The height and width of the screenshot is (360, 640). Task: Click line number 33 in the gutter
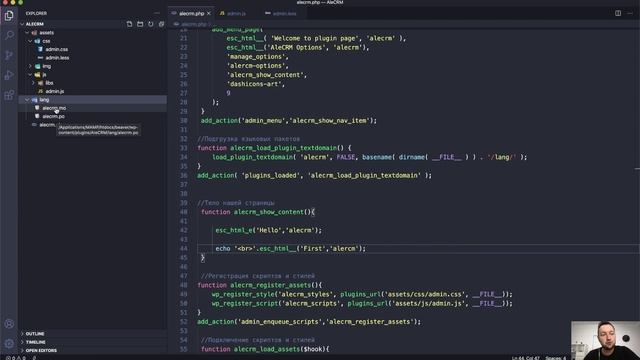point(184,148)
